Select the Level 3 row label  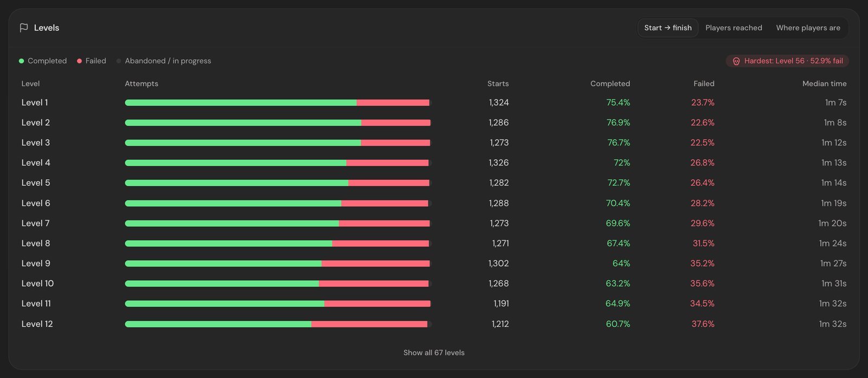pos(35,143)
